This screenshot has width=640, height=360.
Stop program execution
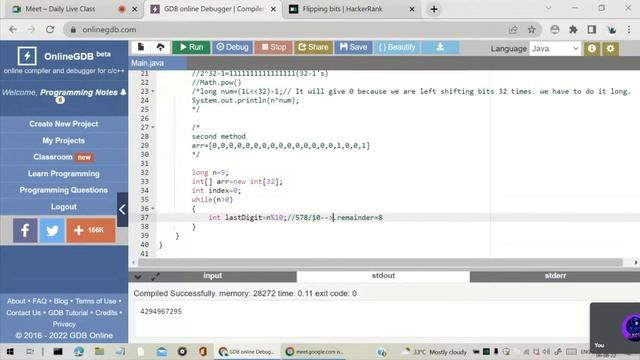point(273,47)
